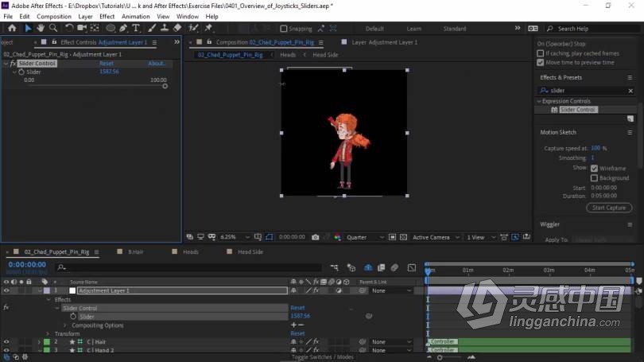Select the Hand tool
Image resolution: width=644 pixels, height=362 pixels.
point(41,28)
